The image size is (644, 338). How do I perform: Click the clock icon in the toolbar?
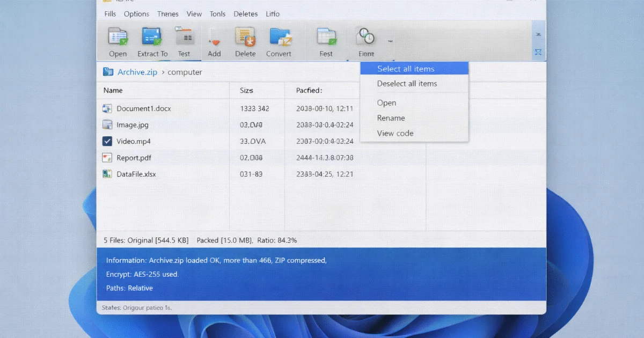point(366,36)
